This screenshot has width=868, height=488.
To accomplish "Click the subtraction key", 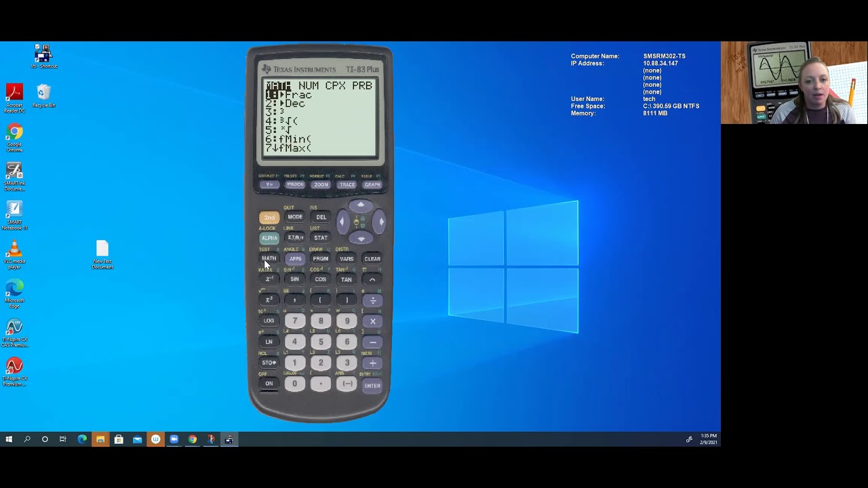I will (372, 342).
